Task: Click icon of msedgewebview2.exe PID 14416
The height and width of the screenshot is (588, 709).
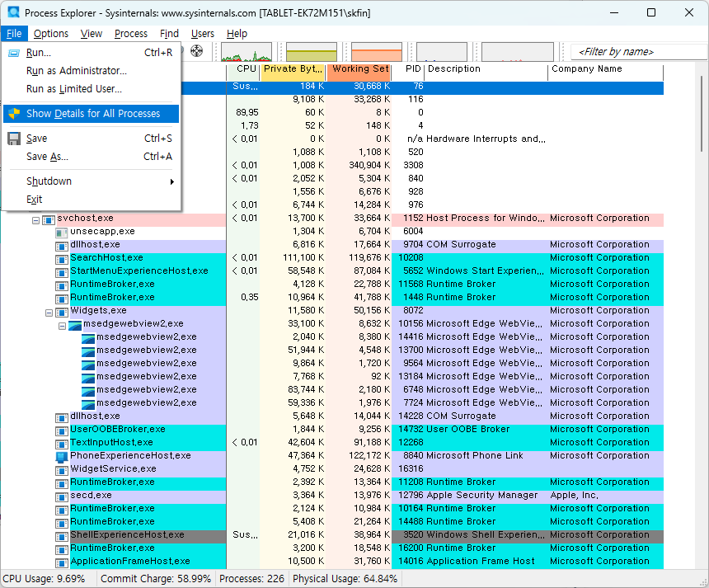Action: 88,338
